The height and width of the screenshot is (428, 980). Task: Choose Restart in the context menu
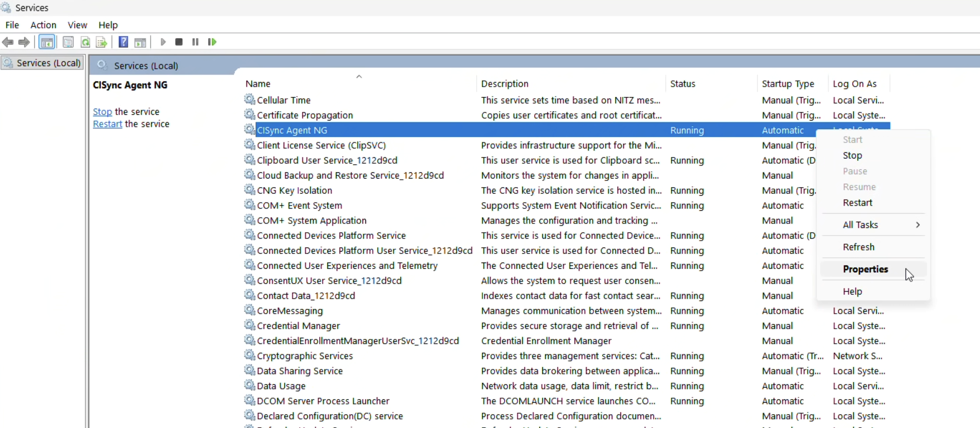coord(873,203)
